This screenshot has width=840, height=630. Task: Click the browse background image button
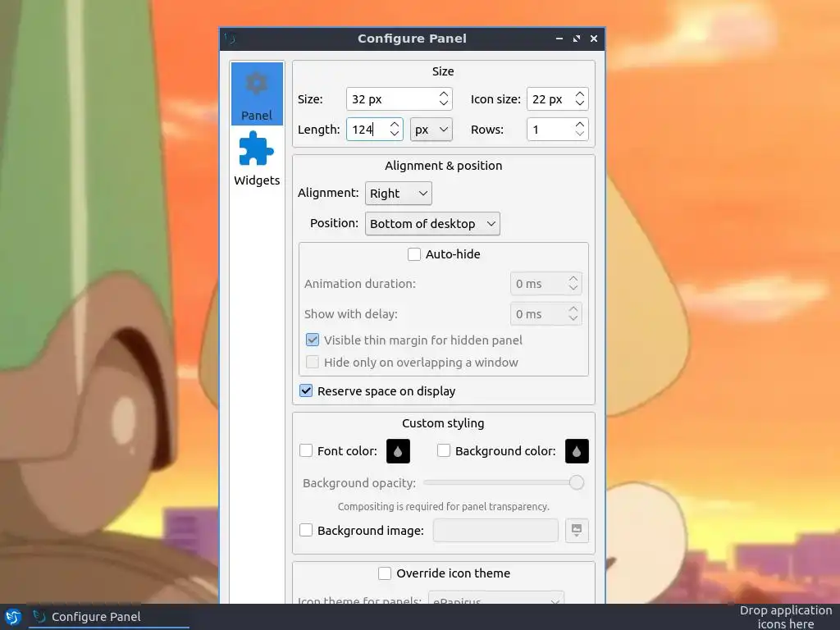pyautogui.click(x=577, y=531)
